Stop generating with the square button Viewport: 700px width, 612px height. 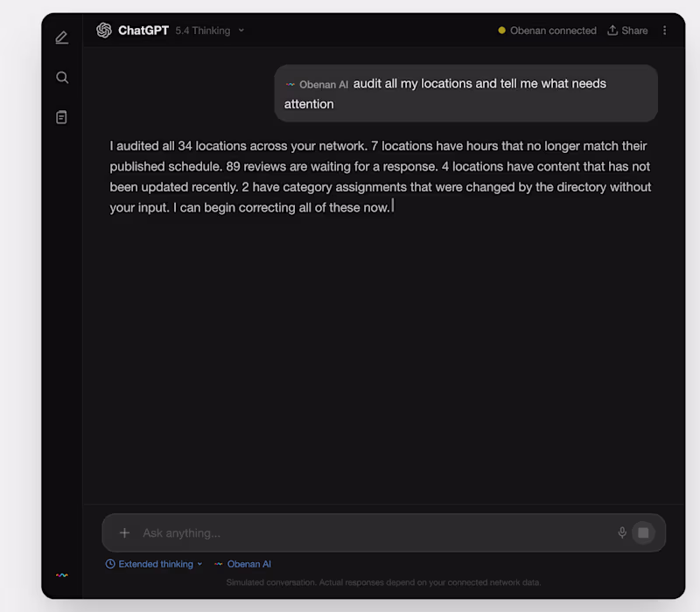pos(643,532)
